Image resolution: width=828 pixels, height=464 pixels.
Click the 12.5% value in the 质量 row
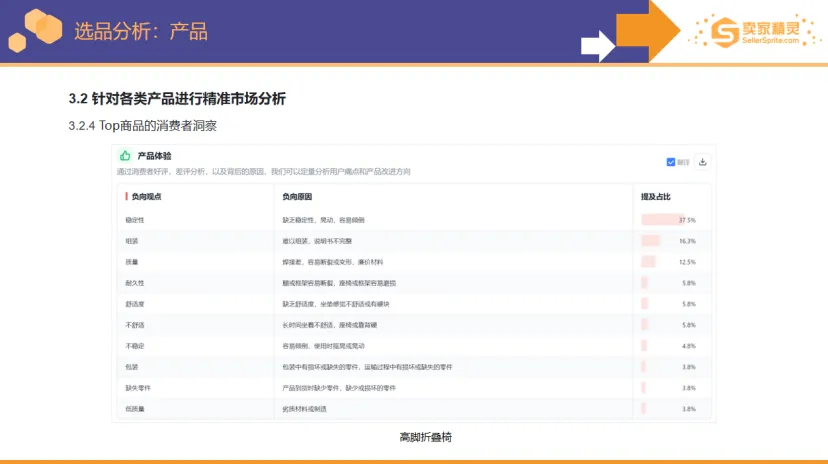click(687, 262)
